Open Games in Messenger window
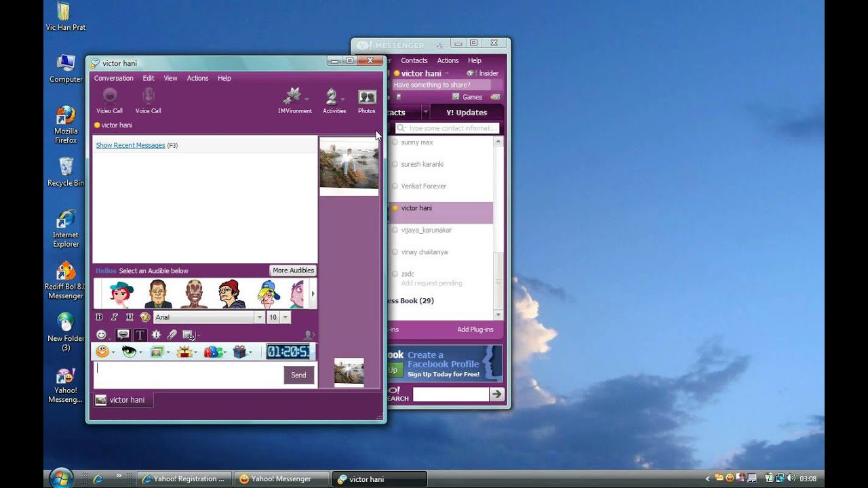868x488 pixels. click(468, 97)
